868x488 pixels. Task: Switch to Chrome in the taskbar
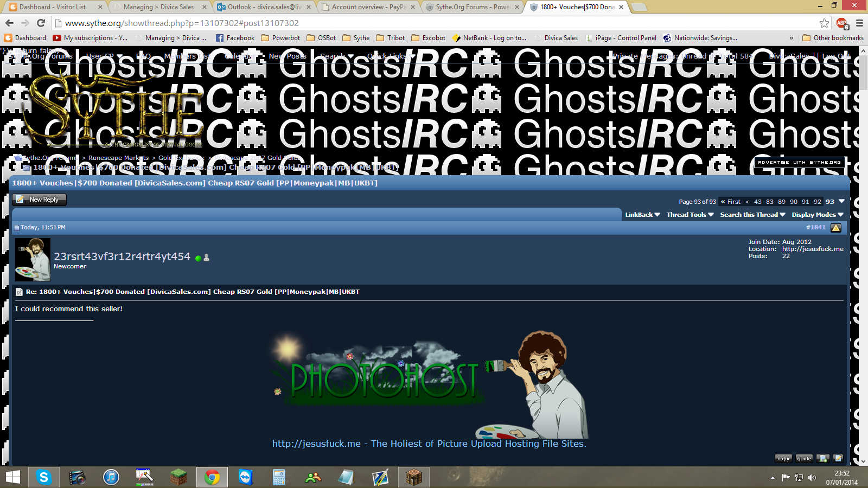[x=212, y=477]
